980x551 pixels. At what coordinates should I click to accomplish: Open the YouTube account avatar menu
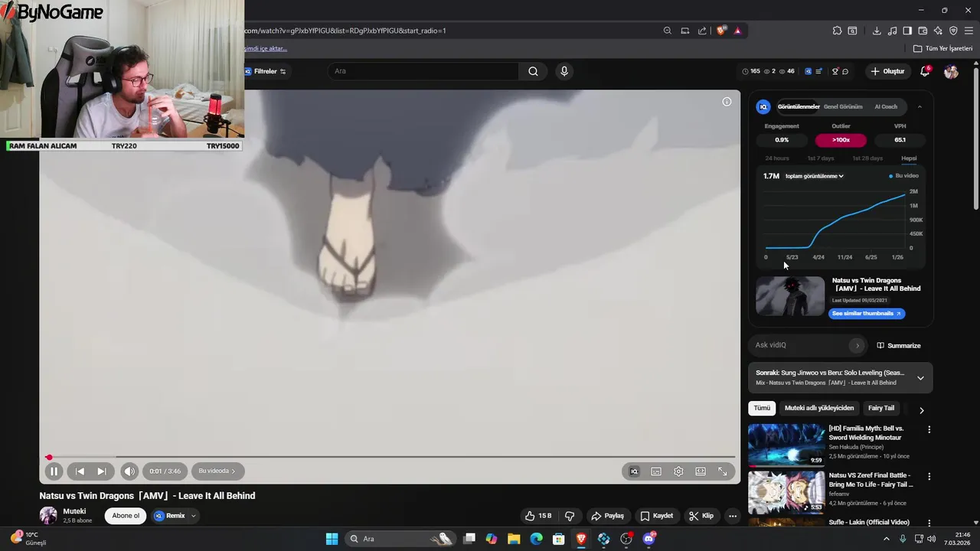pyautogui.click(x=951, y=71)
